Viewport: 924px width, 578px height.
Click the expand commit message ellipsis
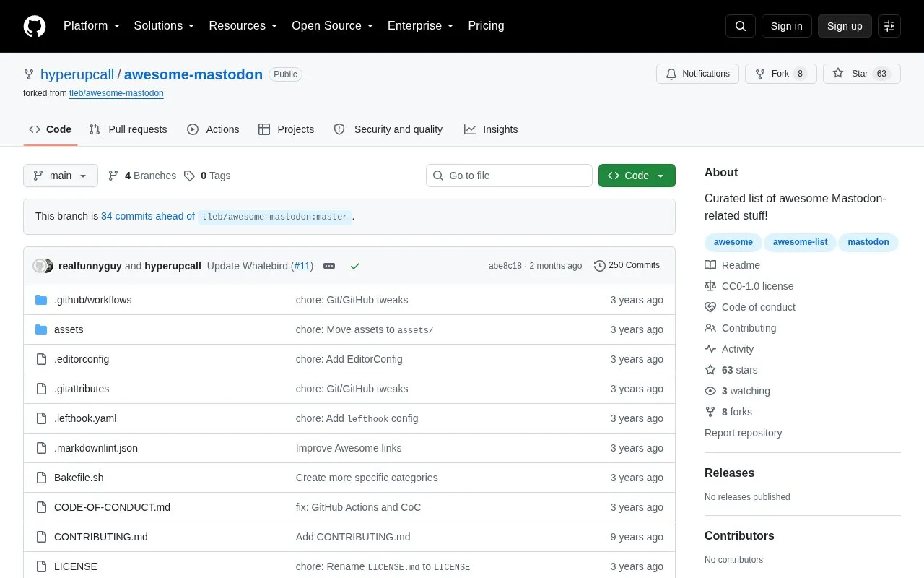[329, 266]
